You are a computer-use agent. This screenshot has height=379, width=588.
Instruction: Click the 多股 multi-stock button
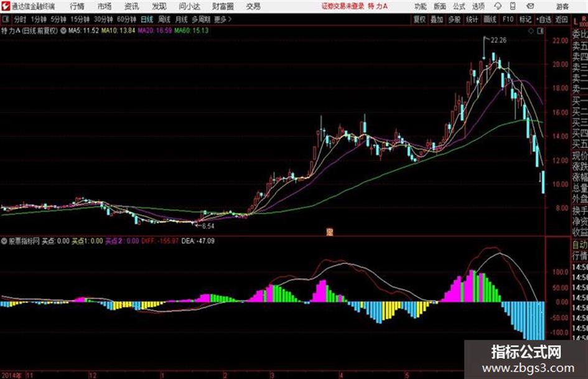point(454,19)
